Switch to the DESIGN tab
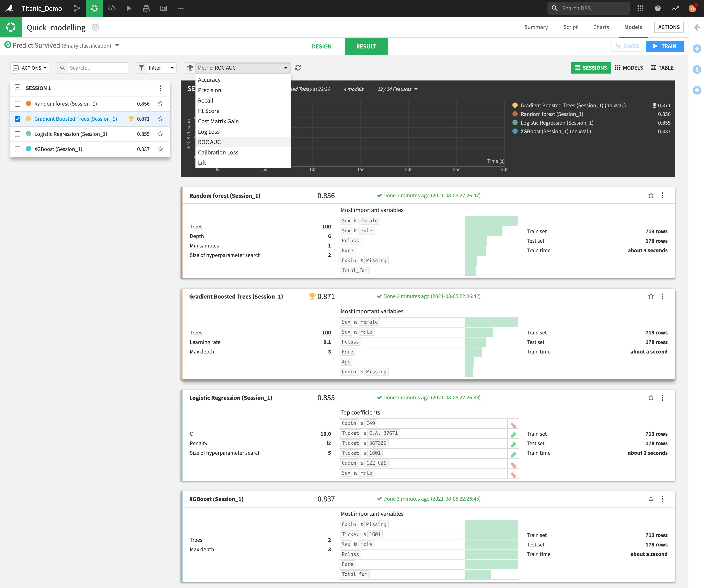704x588 pixels. point(321,46)
